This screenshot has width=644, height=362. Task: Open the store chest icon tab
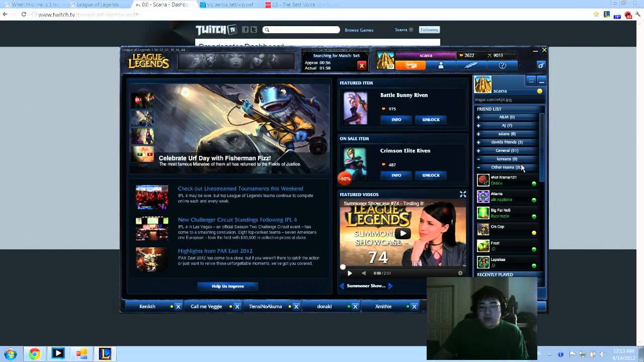[411, 65]
